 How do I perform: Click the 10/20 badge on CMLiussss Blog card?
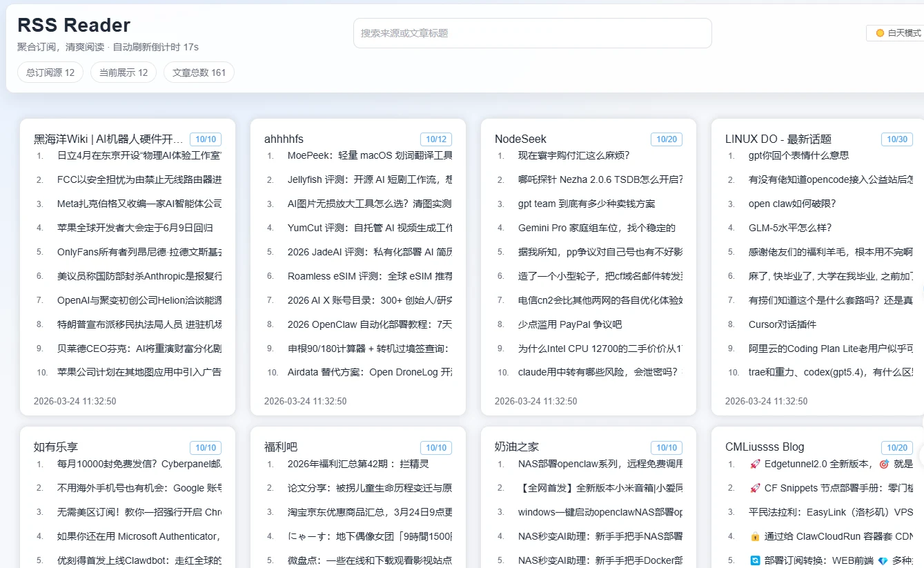897,448
